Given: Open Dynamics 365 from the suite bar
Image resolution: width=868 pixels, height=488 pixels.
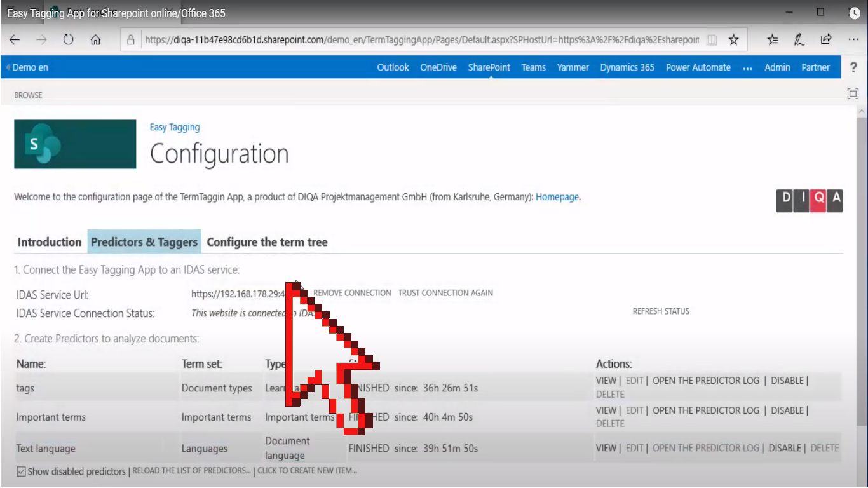Looking at the screenshot, I should pyautogui.click(x=627, y=67).
